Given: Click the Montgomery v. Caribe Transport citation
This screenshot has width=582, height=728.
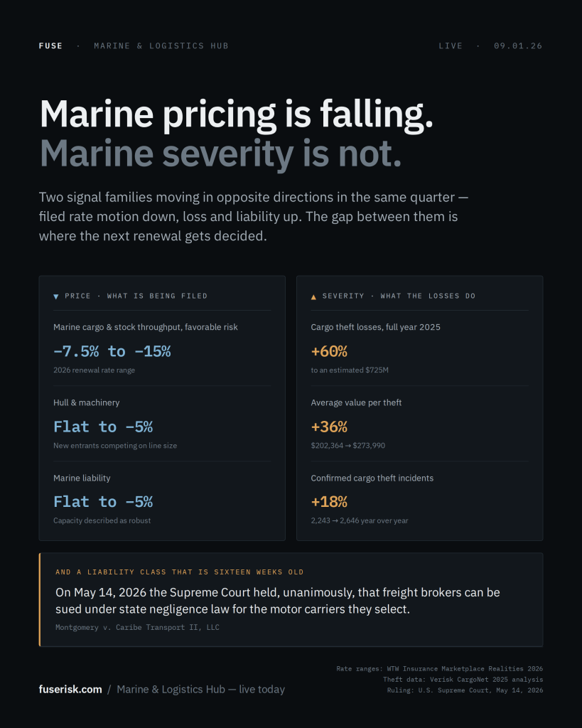Looking at the screenshot, I should pos(137,627).
